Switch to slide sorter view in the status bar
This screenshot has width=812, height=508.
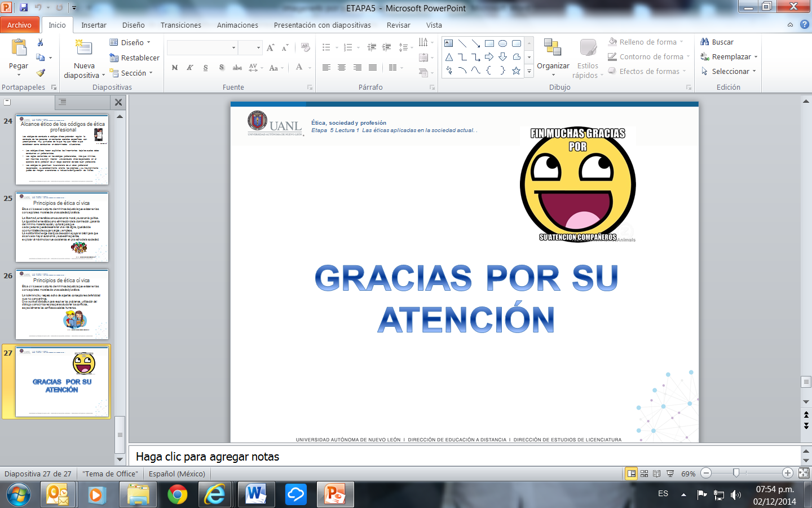[644, 474]
